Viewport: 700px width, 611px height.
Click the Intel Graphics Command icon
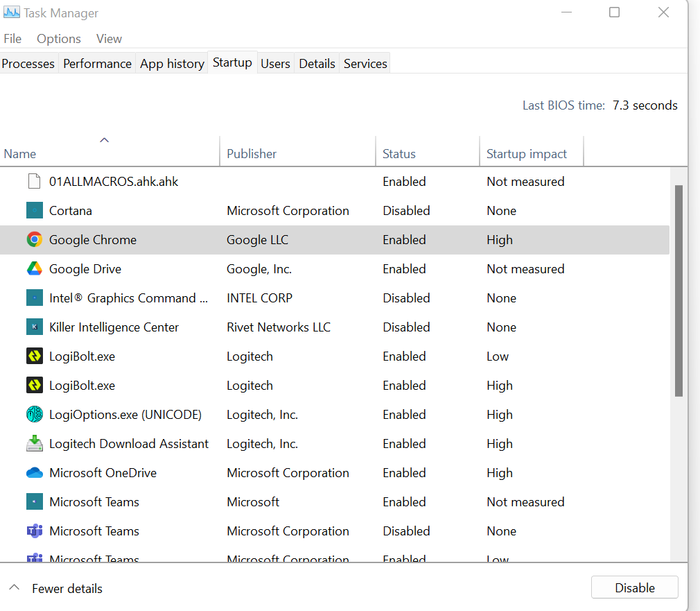pos(35,298)
